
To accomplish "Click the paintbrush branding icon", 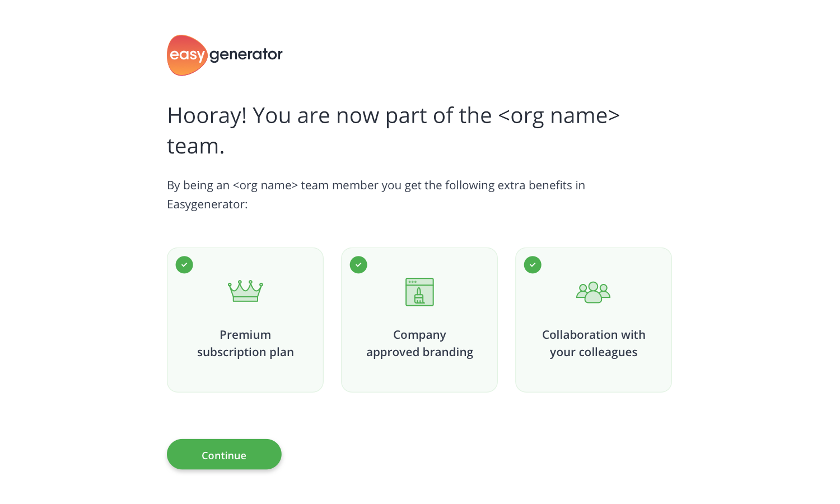I will (x=419, y=292).
